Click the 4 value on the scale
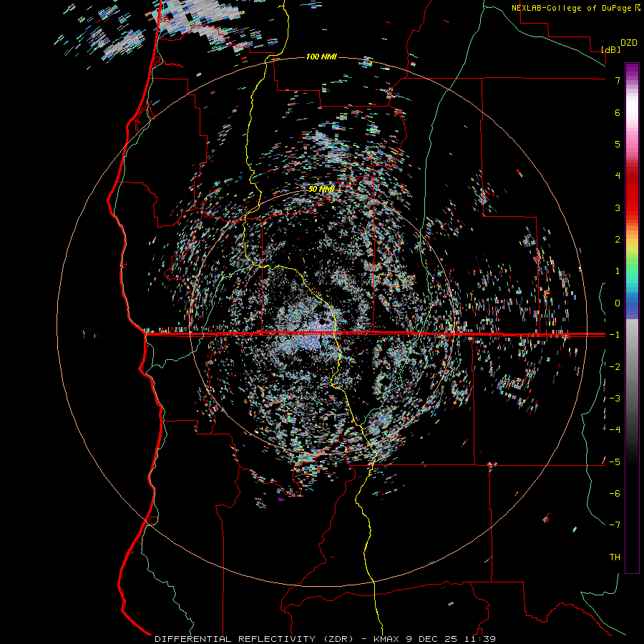 click(618, 176)
